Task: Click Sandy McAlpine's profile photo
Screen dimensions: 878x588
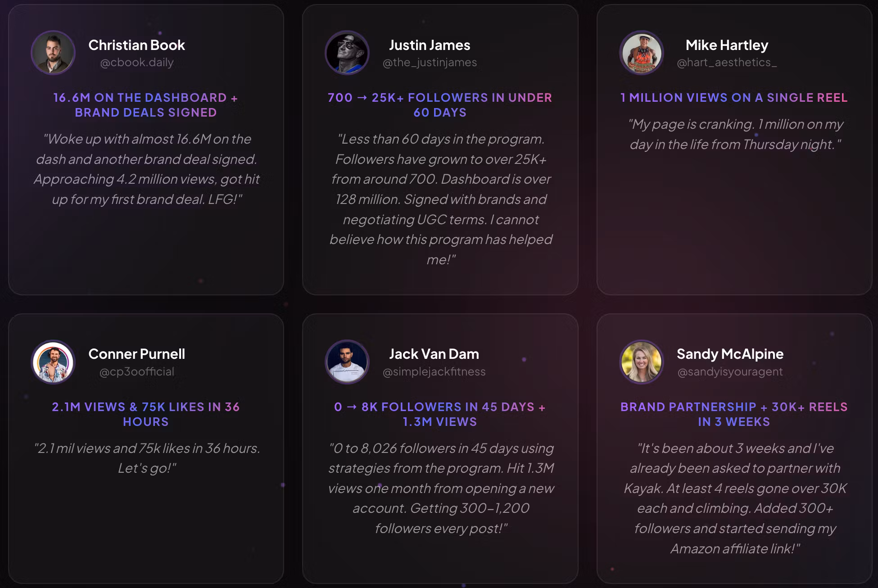Action: tap(642, 362)
